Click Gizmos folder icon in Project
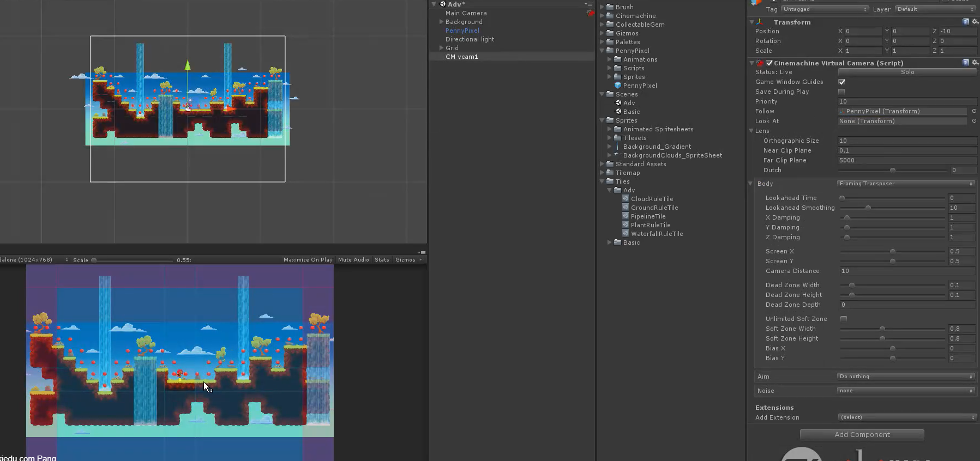Image resolution: width=980 pixels, height=461 pixels. [x=610, y=33]
